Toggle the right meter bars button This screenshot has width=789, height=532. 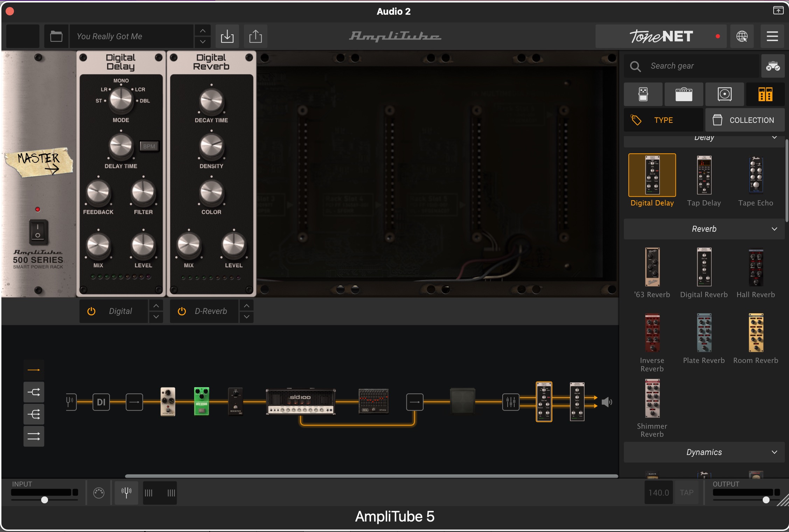(171, 493)
